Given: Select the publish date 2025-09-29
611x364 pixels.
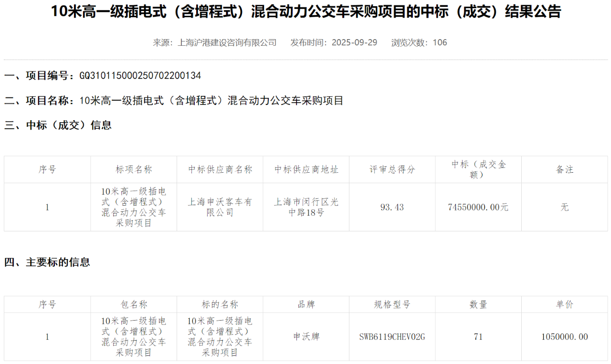Looking at the screenshot, I should point(354,42).
